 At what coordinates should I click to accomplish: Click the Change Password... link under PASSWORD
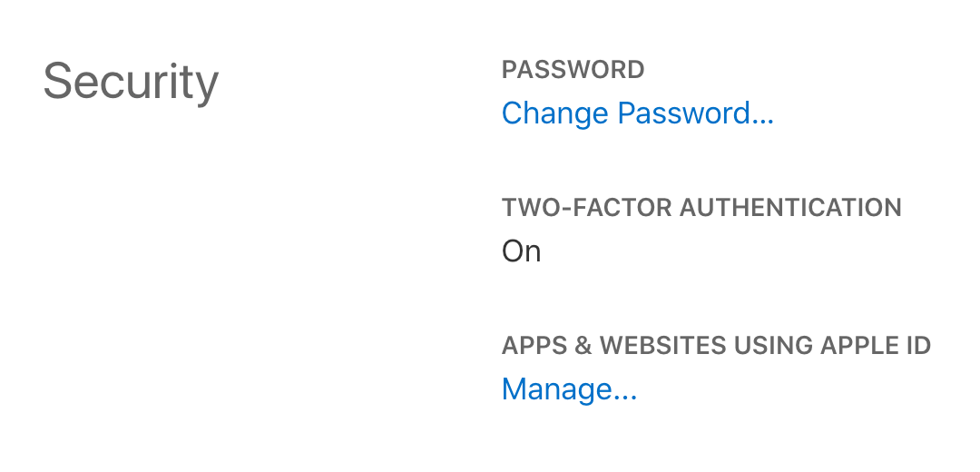coord(637,113)
